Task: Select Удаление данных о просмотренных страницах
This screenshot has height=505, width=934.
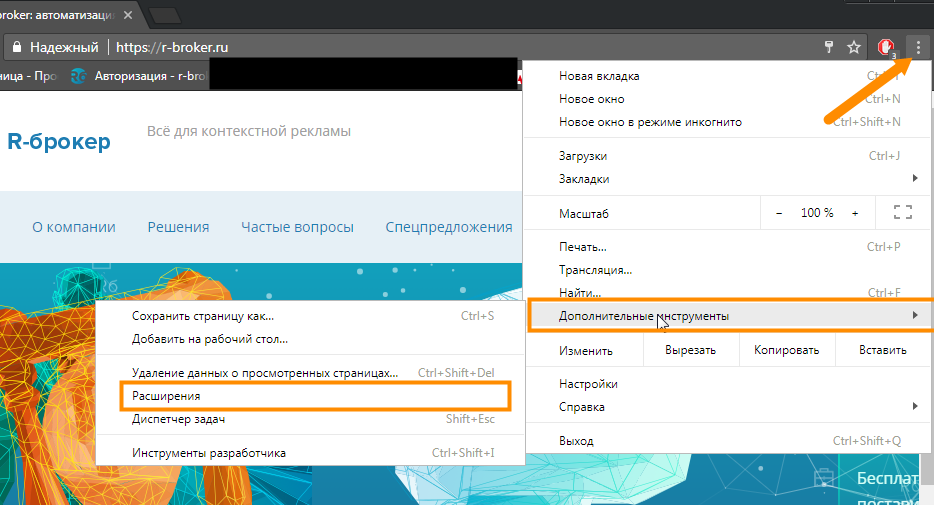Action: pyautogui.click(x=310, y=373)
